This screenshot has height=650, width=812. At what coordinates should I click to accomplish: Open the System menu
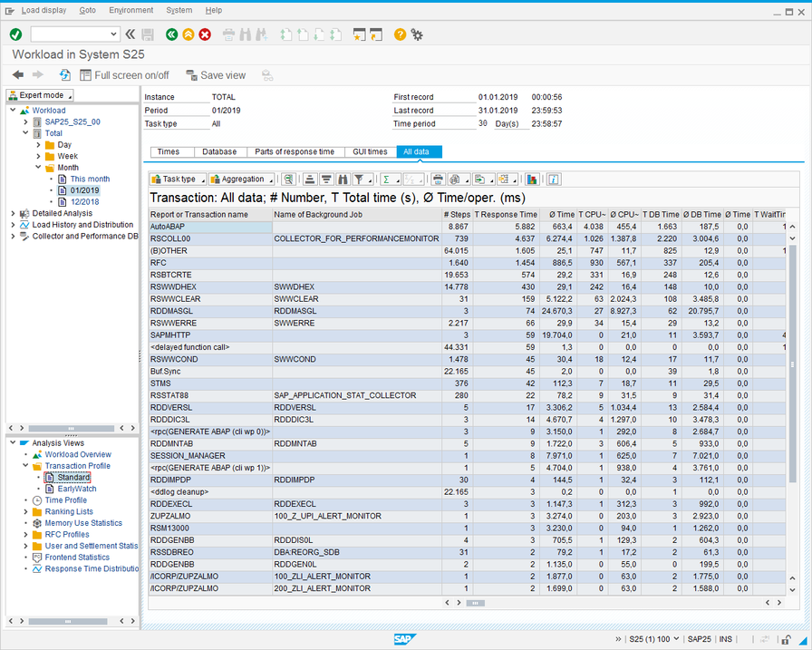click(x=179, y=10)
